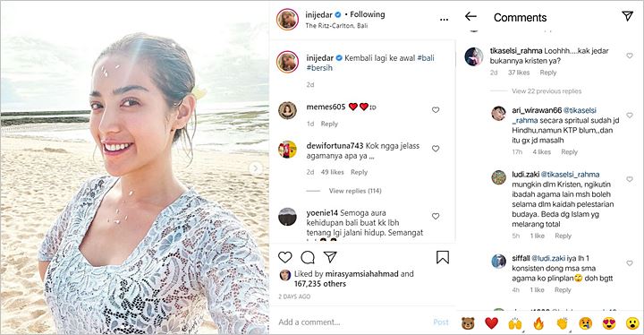This screenshot has height=335, width=644.
Task: Open the #bali hashtag link
Action: 426,58
